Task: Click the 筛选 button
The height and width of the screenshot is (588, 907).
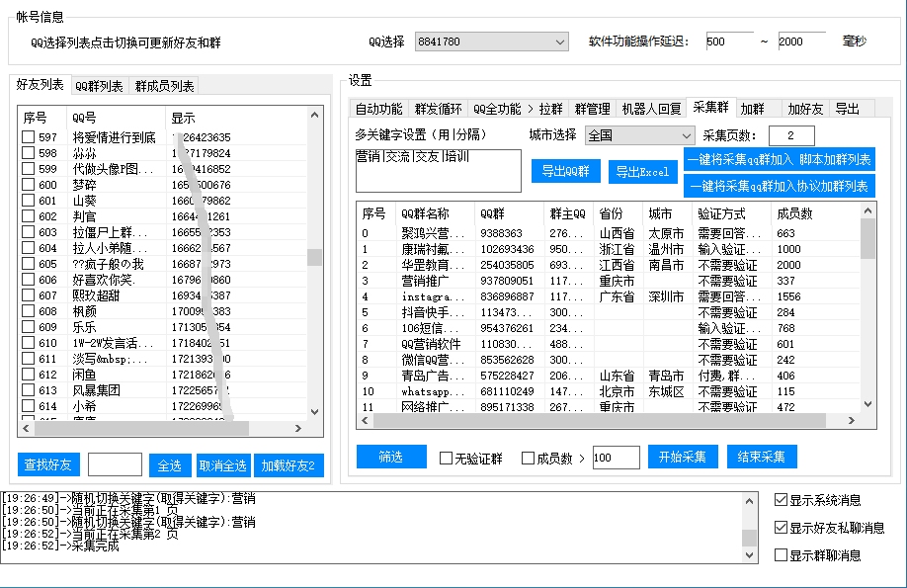Action: click(391, 457)
